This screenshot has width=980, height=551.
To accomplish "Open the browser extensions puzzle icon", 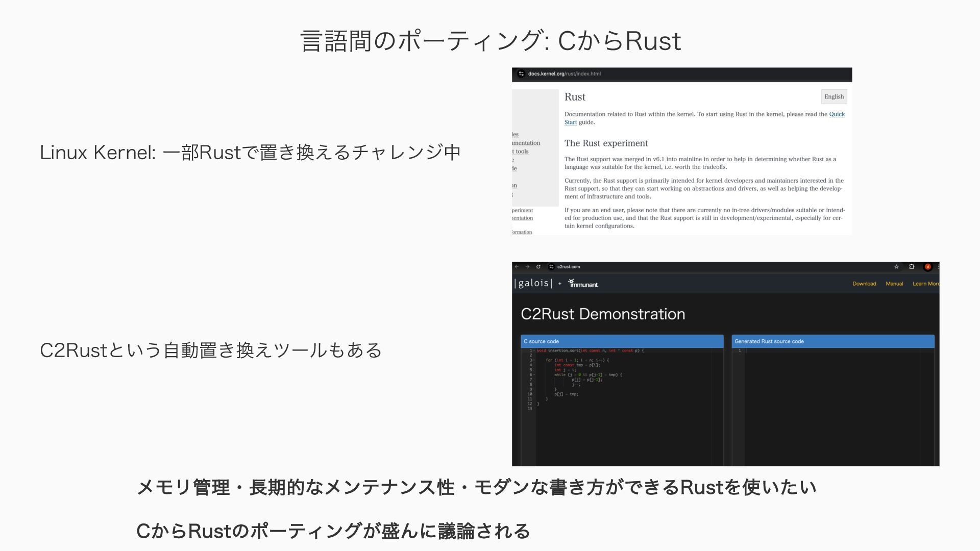I will [912, 267].
